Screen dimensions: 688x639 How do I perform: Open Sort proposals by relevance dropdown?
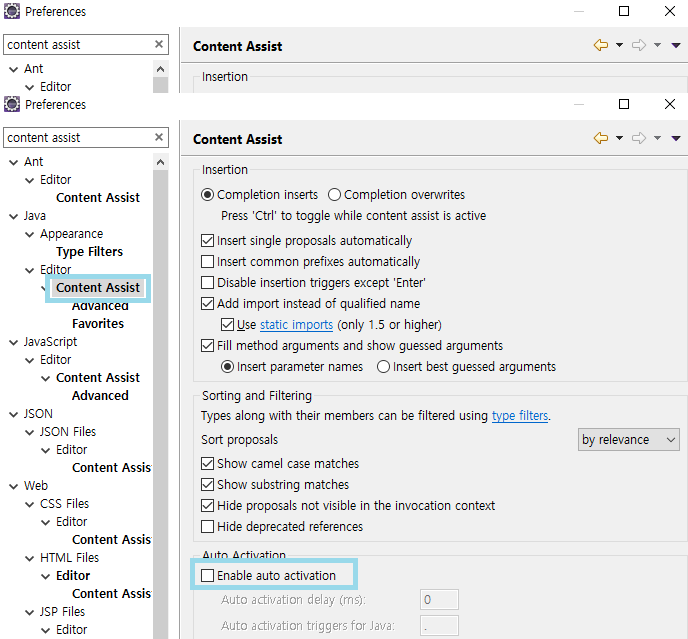[x=628, y=440]
